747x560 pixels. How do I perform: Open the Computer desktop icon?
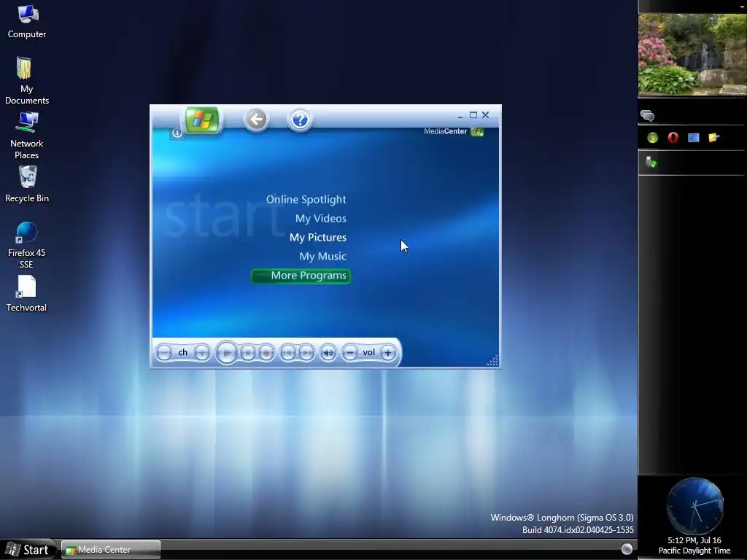[x=27, y=22]
